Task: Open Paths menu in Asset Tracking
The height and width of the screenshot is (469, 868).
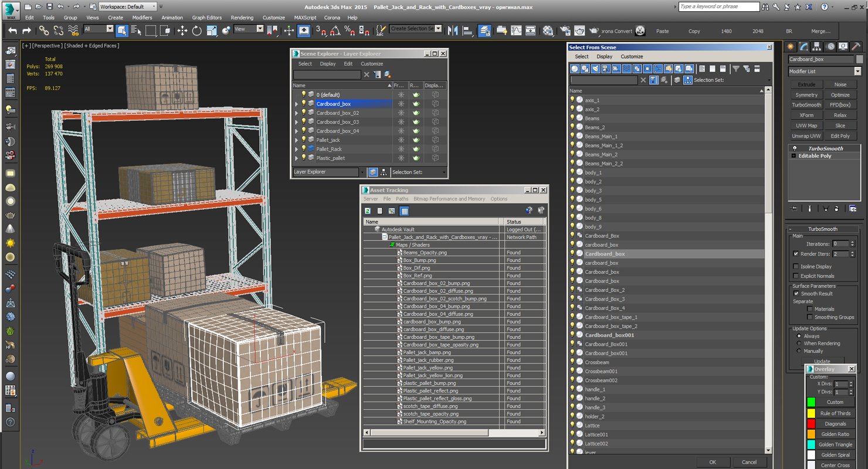Action: point(402,199)
